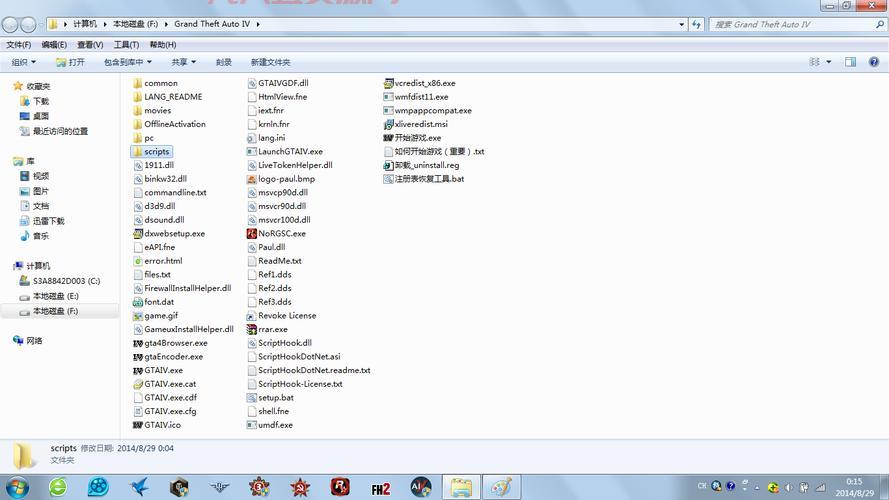
Task: Select the GTAIV.ico icon file
Action: click(x=138, y=425)
